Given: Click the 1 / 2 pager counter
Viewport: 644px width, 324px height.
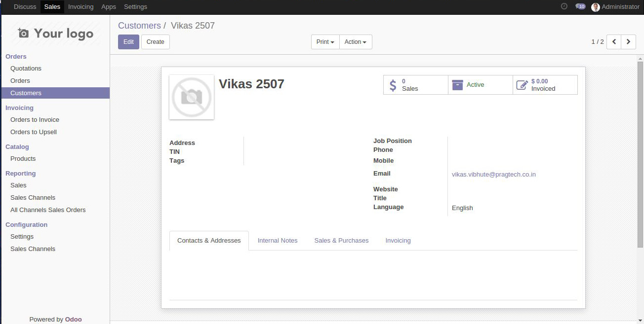Looking at the screenshot, I should [598, 42].
